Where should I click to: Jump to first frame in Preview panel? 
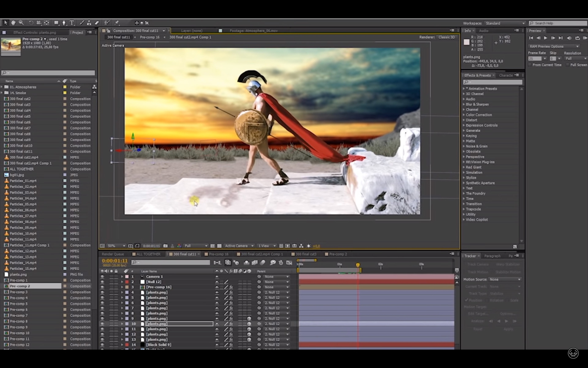[531, 38]
